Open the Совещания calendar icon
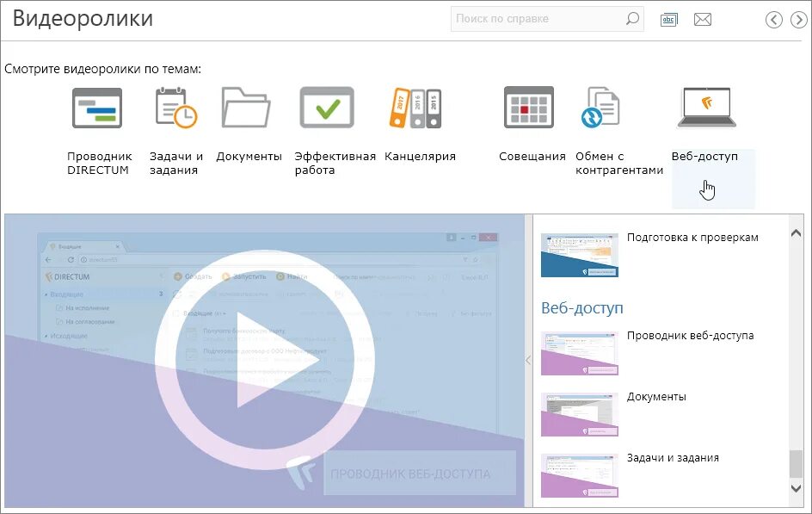 pyautogui.click(x=529, y=108)
